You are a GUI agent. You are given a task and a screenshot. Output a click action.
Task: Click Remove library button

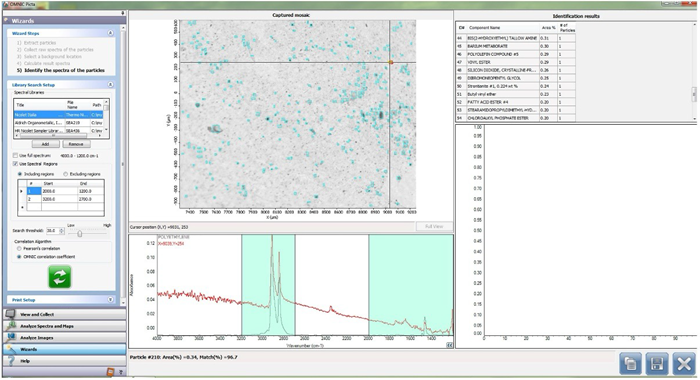76,144
